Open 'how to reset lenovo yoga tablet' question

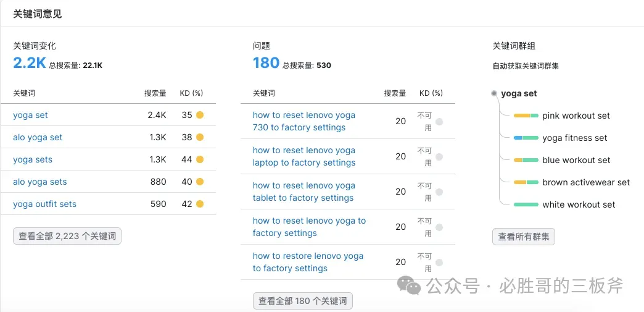(304, 192)
